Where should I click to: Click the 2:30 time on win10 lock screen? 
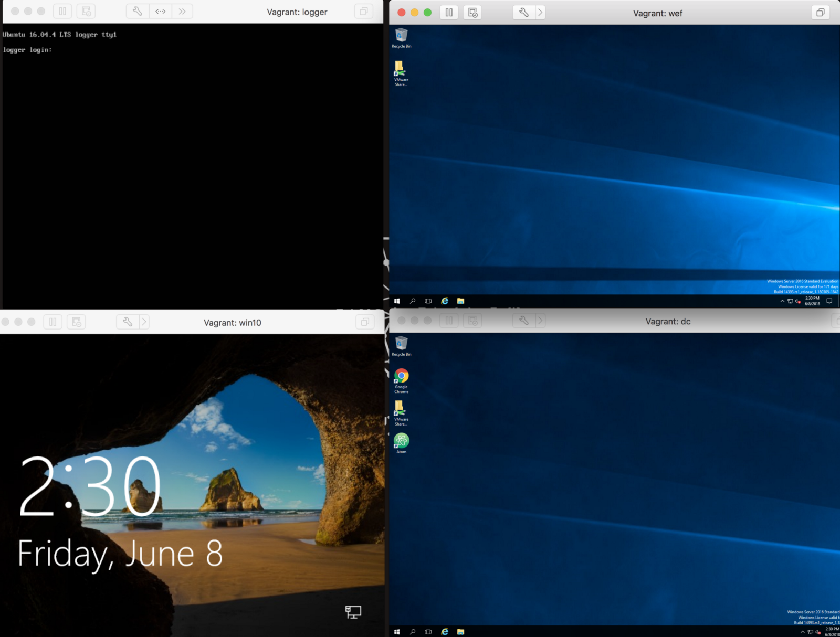coord(90,486)
